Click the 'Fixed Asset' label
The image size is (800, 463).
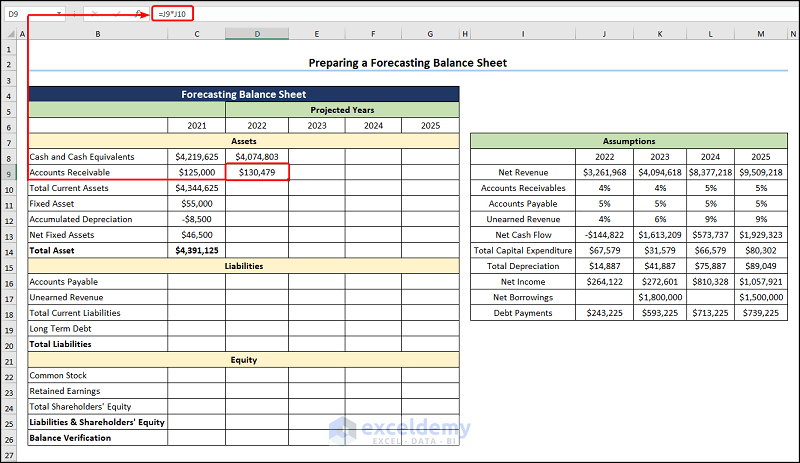tap(52, 204)
